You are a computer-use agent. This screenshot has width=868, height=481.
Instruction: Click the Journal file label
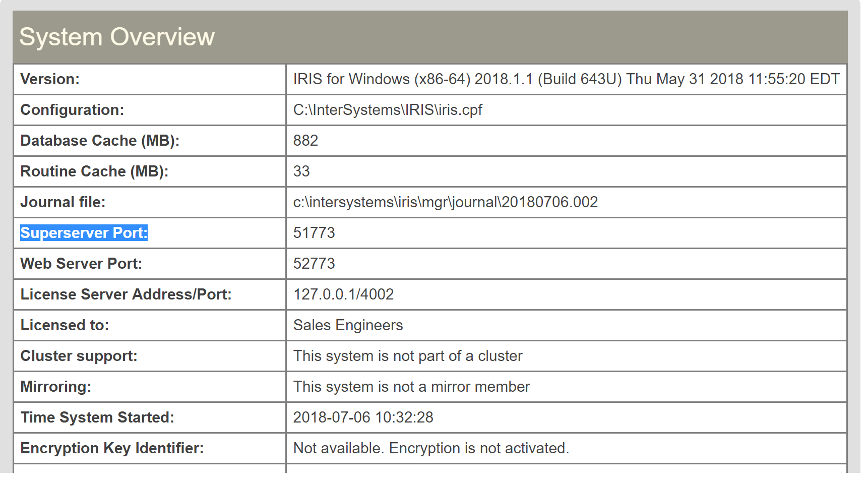(x=63, y=202)
